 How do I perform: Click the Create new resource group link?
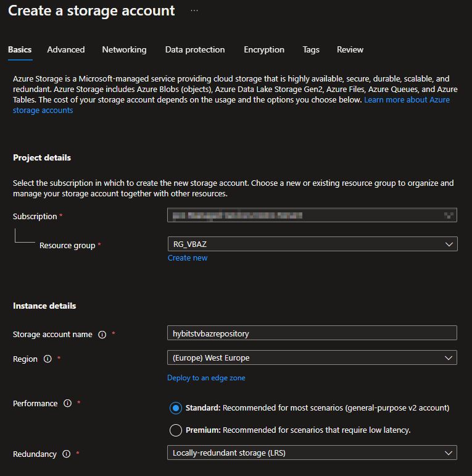click(x=188, y=258)
